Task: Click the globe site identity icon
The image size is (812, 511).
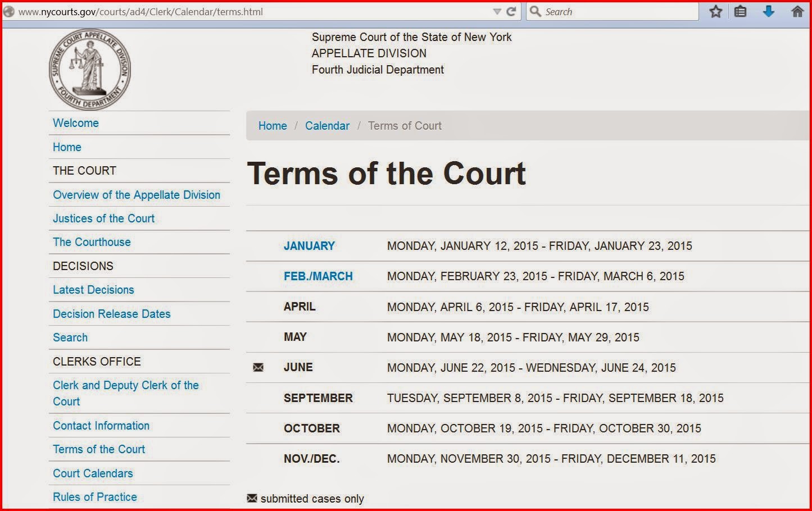Action: pos(9,11)
